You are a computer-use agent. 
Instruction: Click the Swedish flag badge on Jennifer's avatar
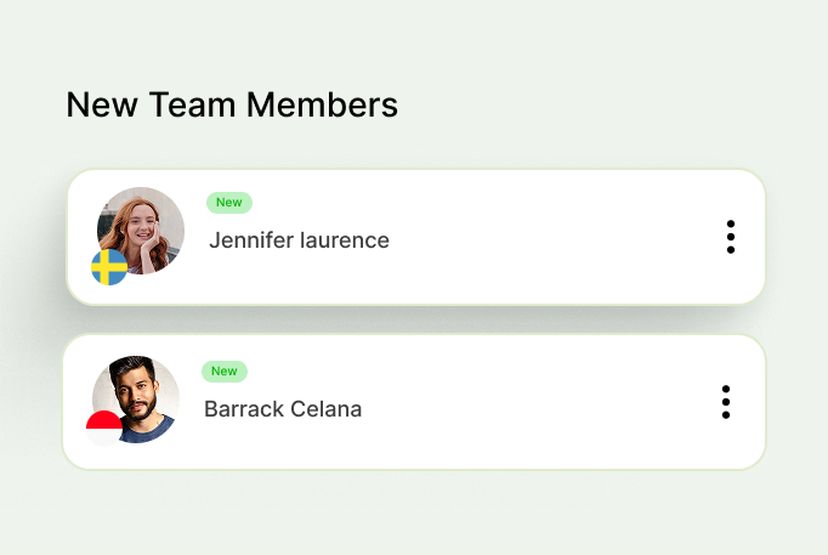tap(109, 267)
